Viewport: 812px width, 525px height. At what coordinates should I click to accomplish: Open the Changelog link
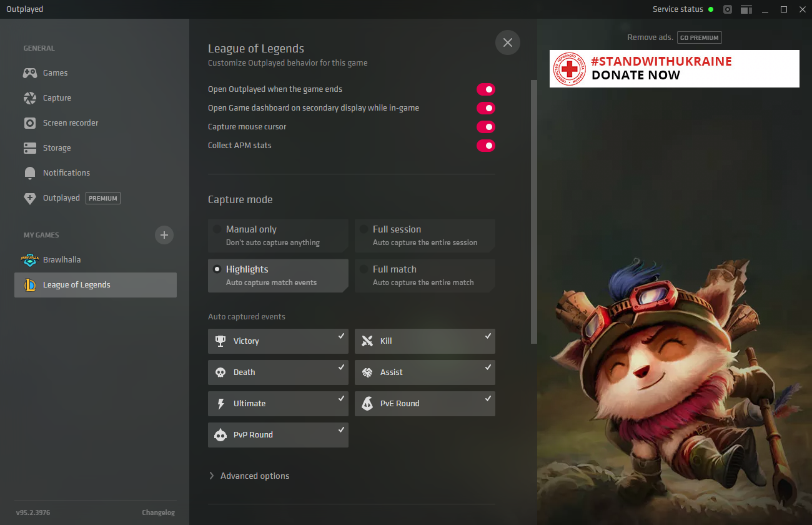click(158, 512)
